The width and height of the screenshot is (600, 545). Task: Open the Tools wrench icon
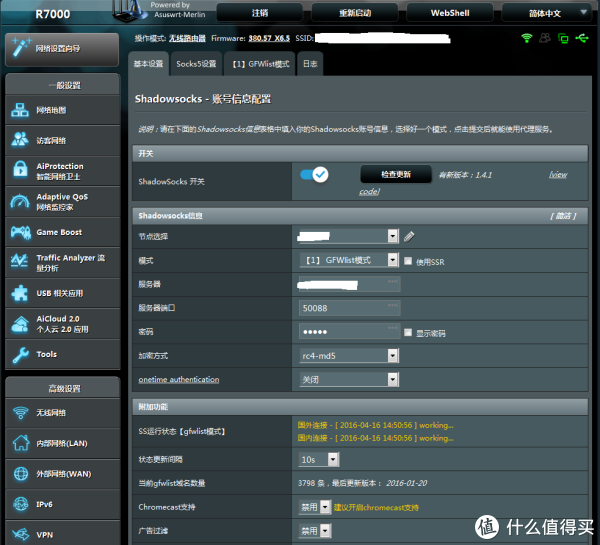point(21,354)
